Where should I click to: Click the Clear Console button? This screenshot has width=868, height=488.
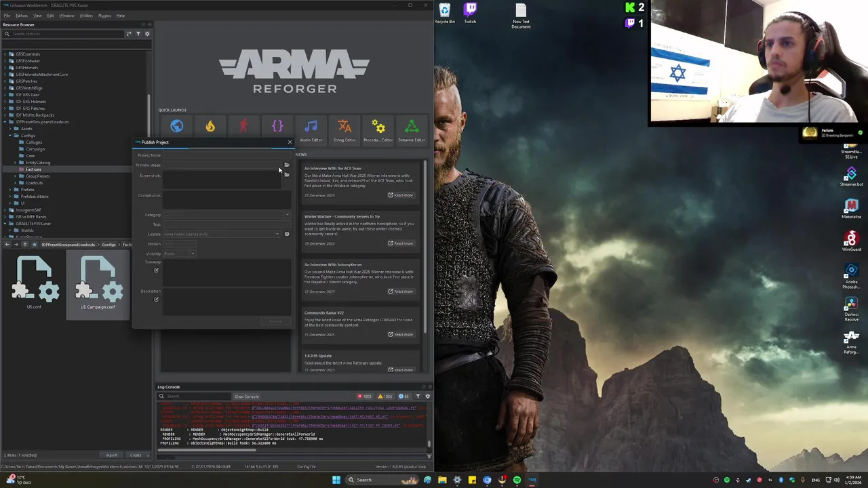tap(247, 396)
